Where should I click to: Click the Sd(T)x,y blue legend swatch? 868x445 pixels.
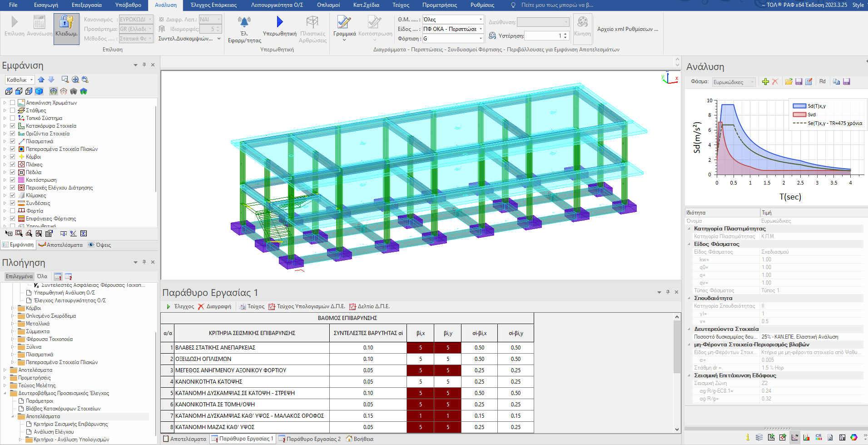[x=799, y=106]
